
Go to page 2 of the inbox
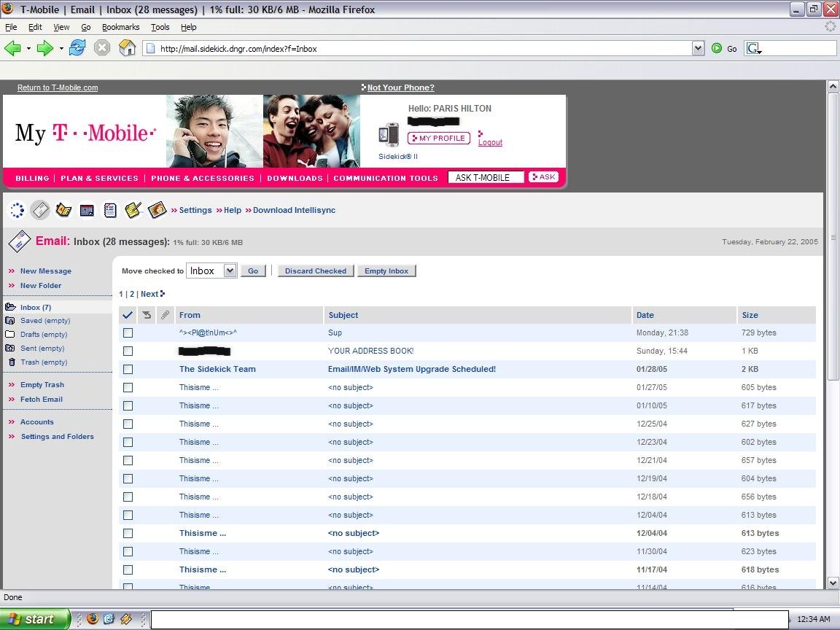coord(132,294)
